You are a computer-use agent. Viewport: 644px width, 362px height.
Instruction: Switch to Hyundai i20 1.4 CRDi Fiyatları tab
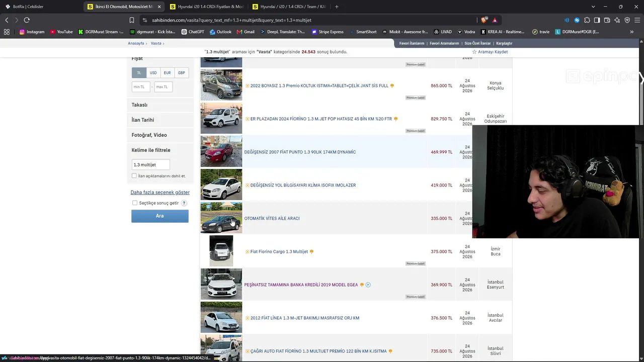click(207, 7)
